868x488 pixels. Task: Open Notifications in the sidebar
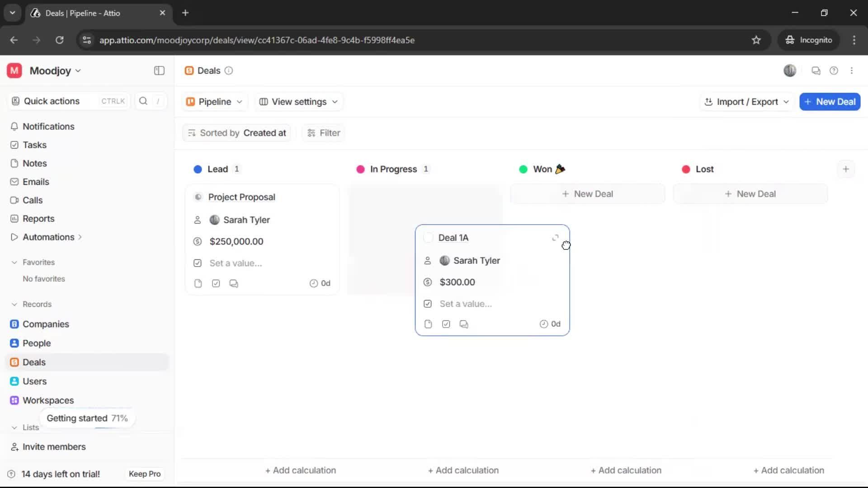48,127
